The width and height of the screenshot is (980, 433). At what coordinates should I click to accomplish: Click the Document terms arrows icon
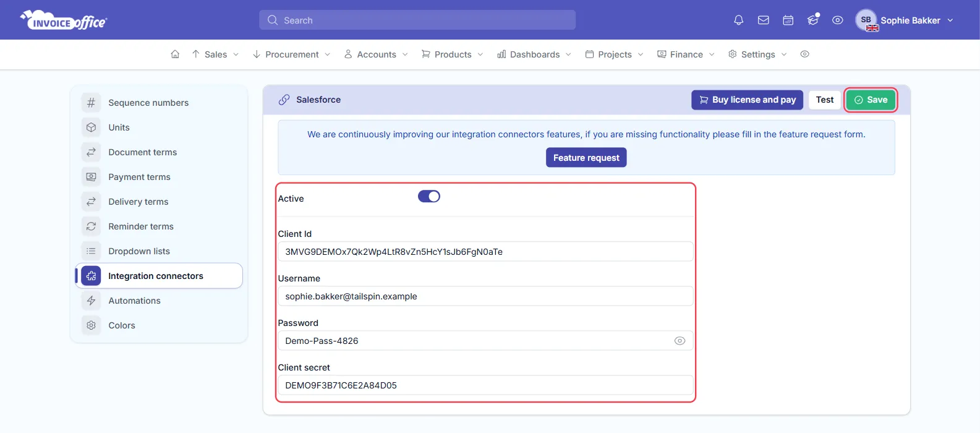pyautogui.click(x=91, y=152)
